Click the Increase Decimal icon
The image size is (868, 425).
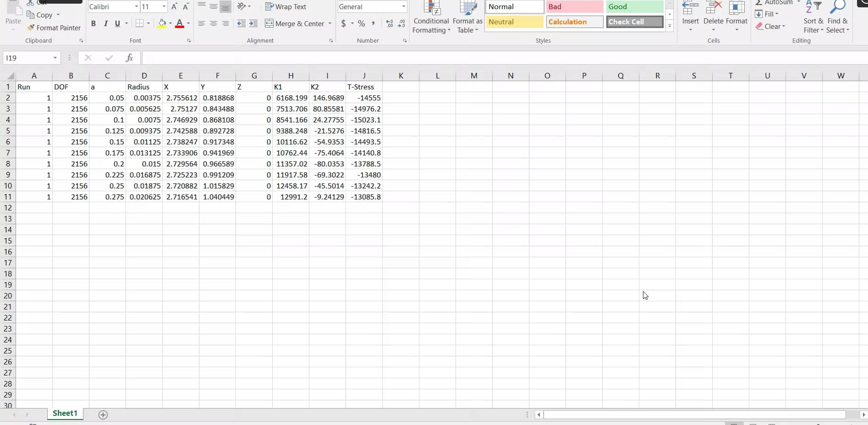389,23
